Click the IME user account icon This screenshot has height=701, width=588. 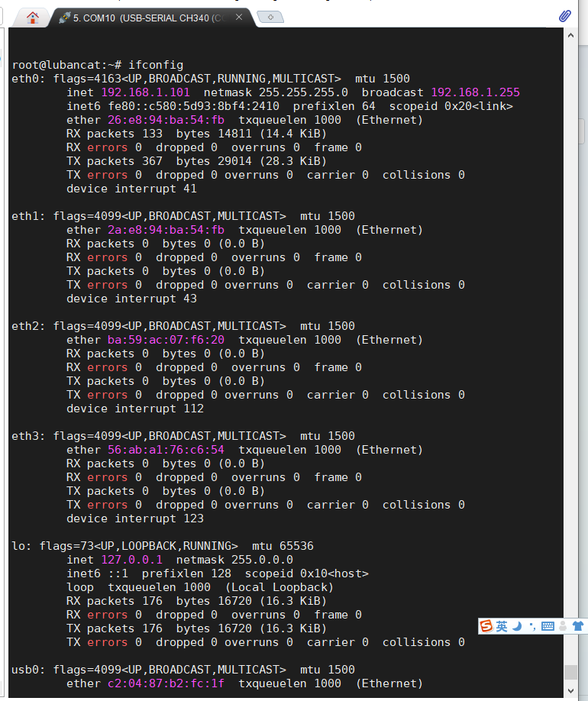click(563, 626)
